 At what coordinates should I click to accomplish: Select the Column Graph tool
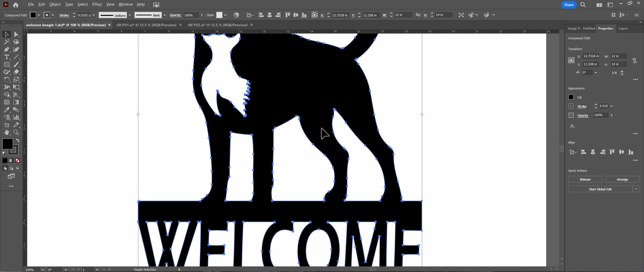(16, 117)
